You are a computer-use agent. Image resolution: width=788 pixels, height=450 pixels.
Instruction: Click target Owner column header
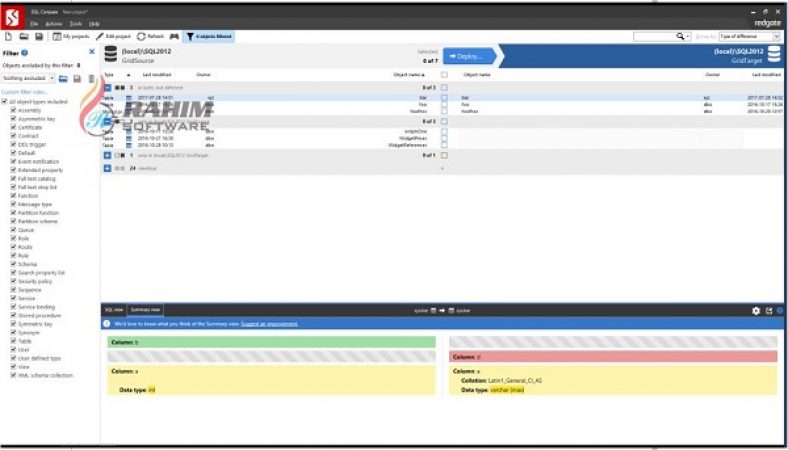pyautogui.click(x=713, y=75)
